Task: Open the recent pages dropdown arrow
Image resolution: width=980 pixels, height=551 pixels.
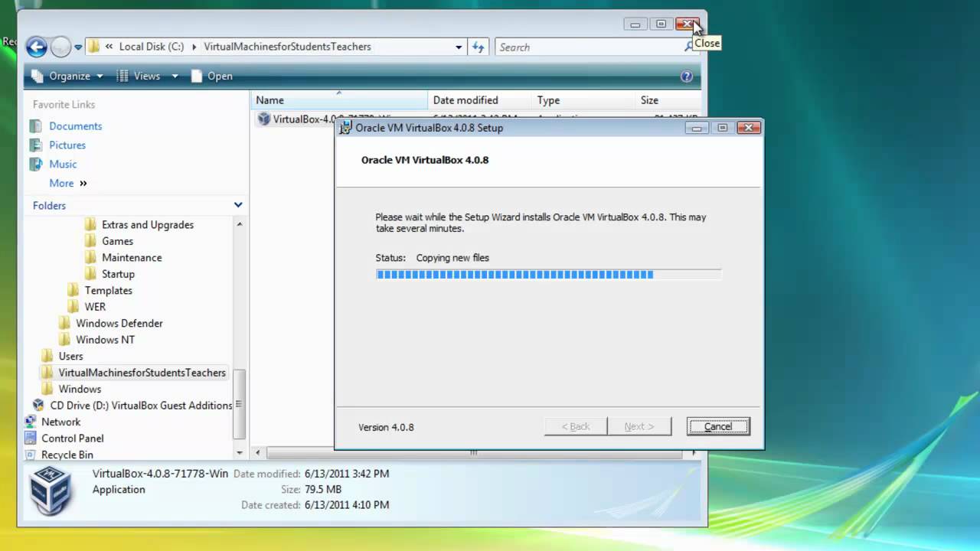Action: coord(78,47)
